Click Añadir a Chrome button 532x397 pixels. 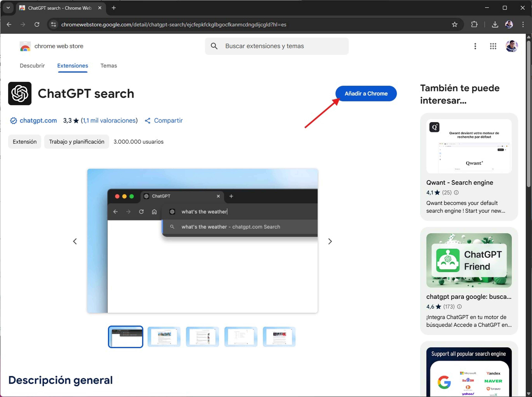(x=366, y=93)
